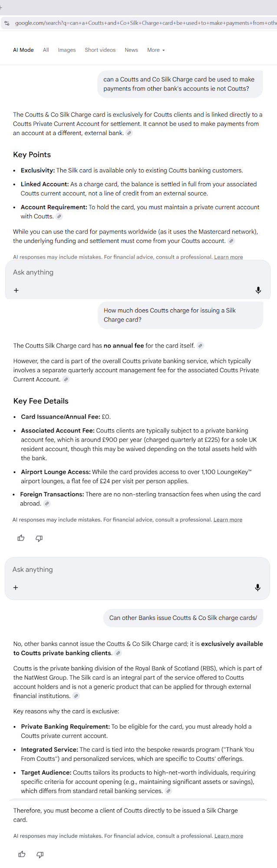Switch to the Images tab

click(x=66, y=50)
